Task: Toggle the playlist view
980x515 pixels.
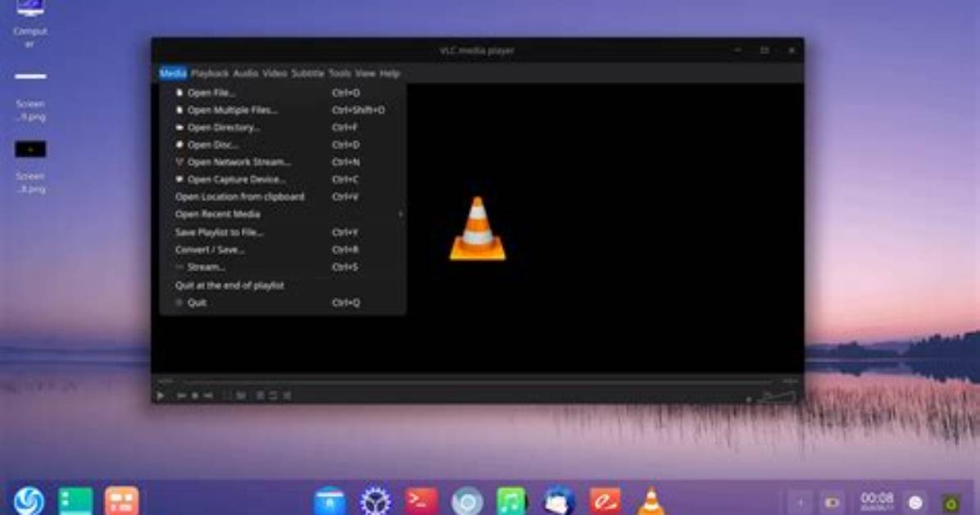Action: pos(260,395)
